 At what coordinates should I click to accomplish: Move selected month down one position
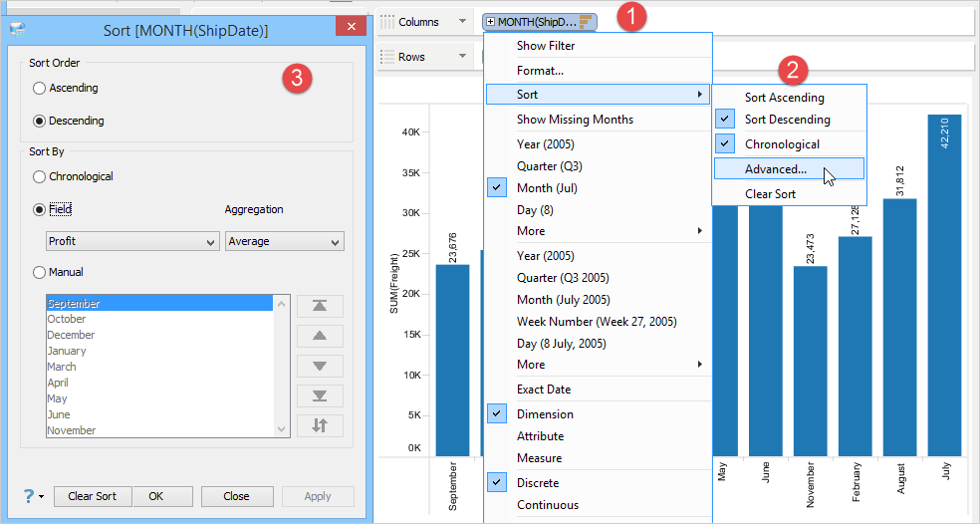(x=320, y=366)
